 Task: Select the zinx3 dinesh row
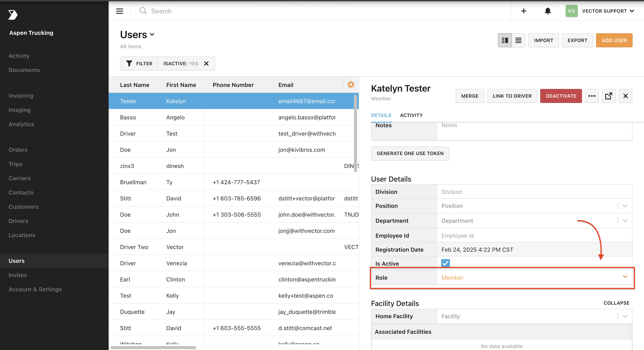[234, 166]
